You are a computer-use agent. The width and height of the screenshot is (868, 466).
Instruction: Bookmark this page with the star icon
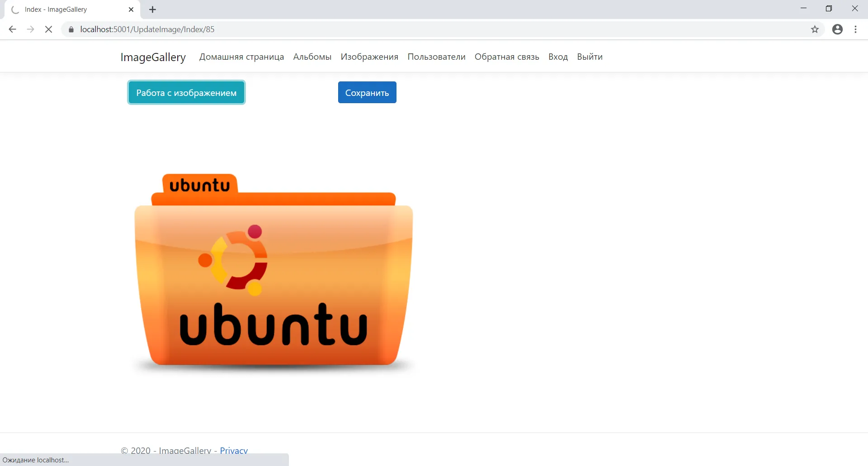coord(815,29)
